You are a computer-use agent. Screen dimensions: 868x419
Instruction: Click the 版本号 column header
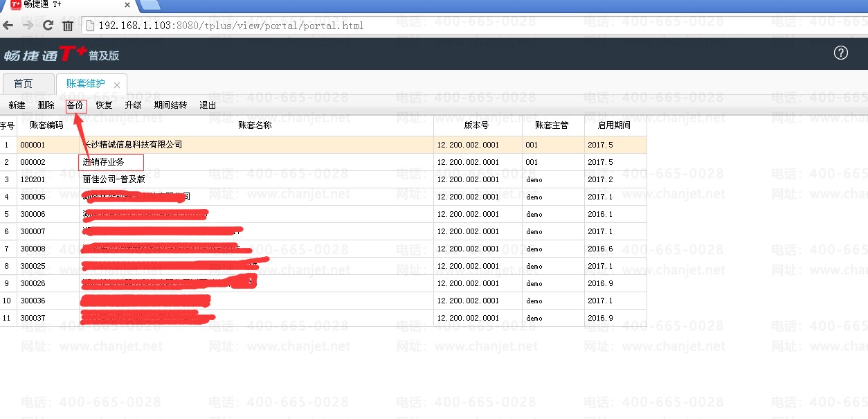[x=477, y=125]
